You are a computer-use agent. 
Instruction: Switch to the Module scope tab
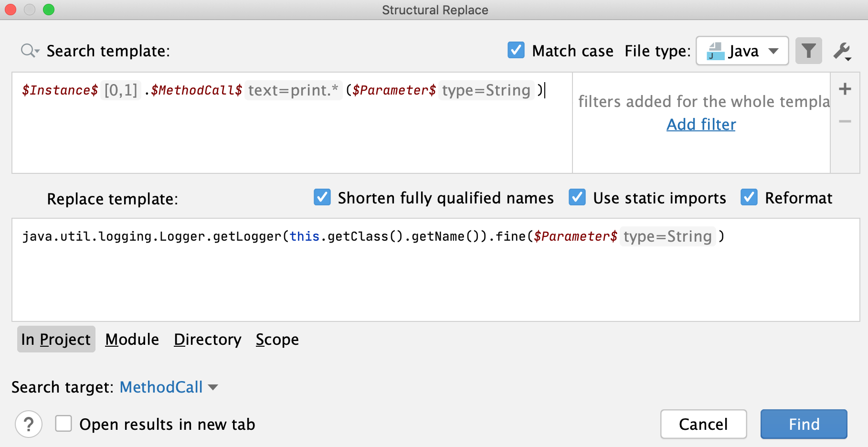132,339
